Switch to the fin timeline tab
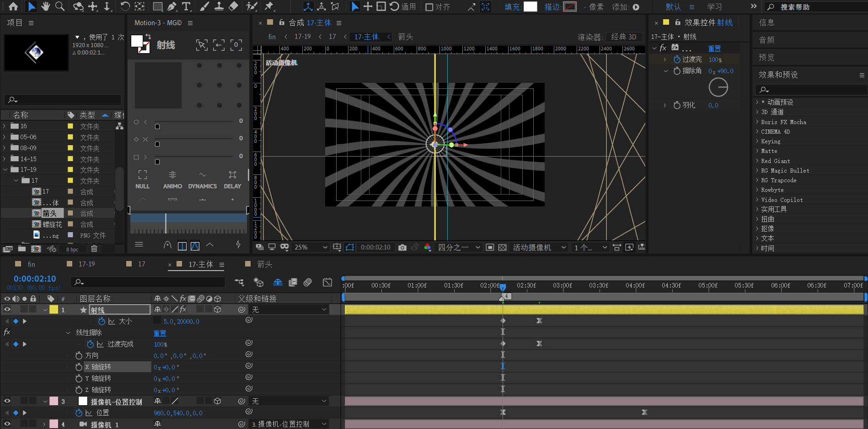This screenshot has height=429, width=868. 31,264
